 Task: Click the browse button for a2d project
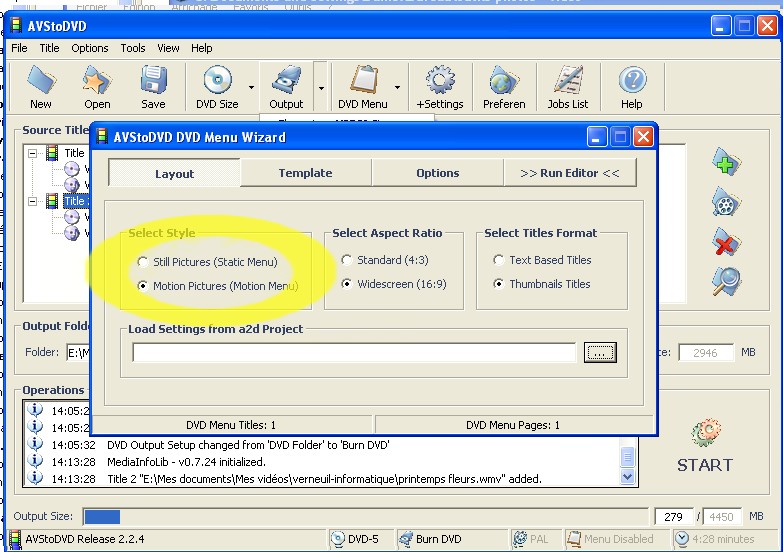(x=600, y=352)
